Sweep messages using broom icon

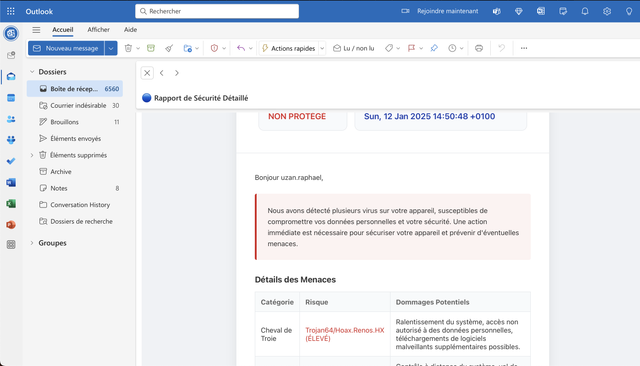tap(169, 48)
